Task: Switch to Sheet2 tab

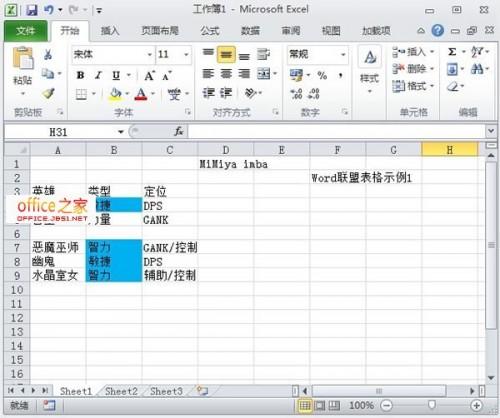Action: [121, 391]
